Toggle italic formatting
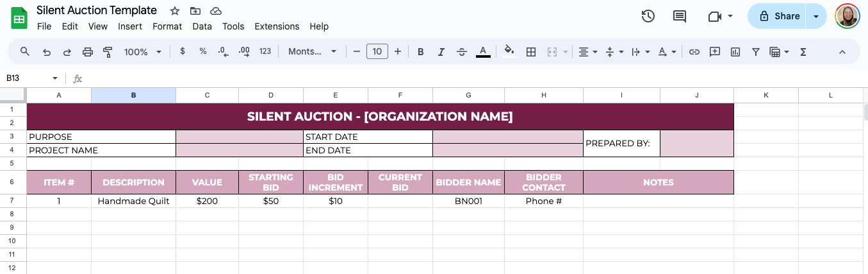 [x=441, y=52]
